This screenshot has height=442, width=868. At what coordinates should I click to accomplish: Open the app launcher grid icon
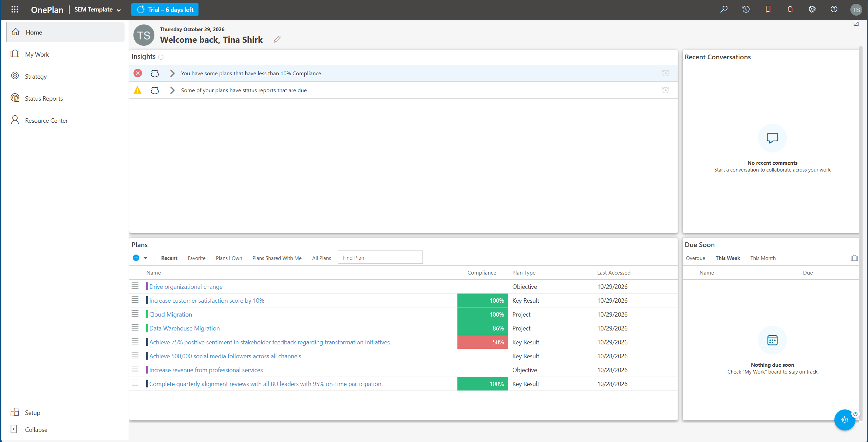(x=15, y=9)
